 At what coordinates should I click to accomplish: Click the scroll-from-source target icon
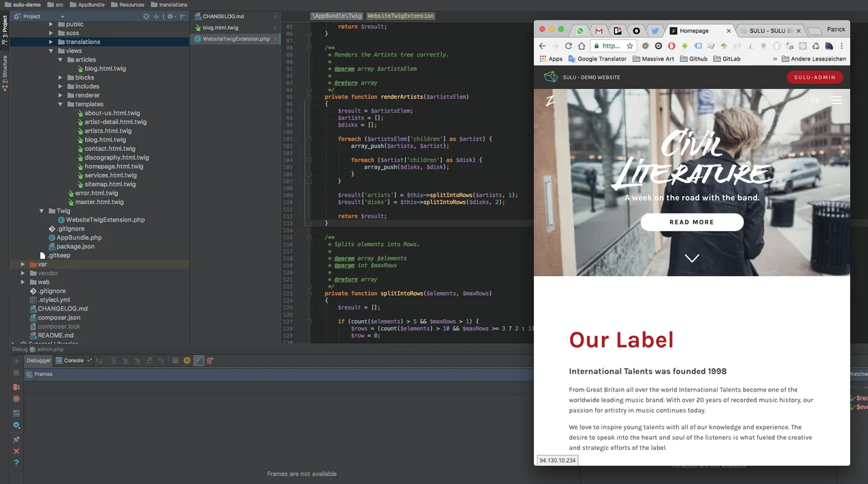coord(146,16)
